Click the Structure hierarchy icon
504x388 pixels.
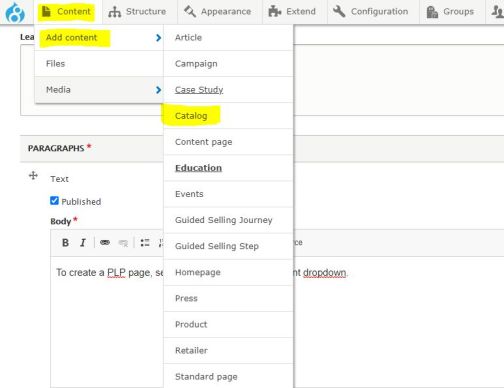[114, 12]
